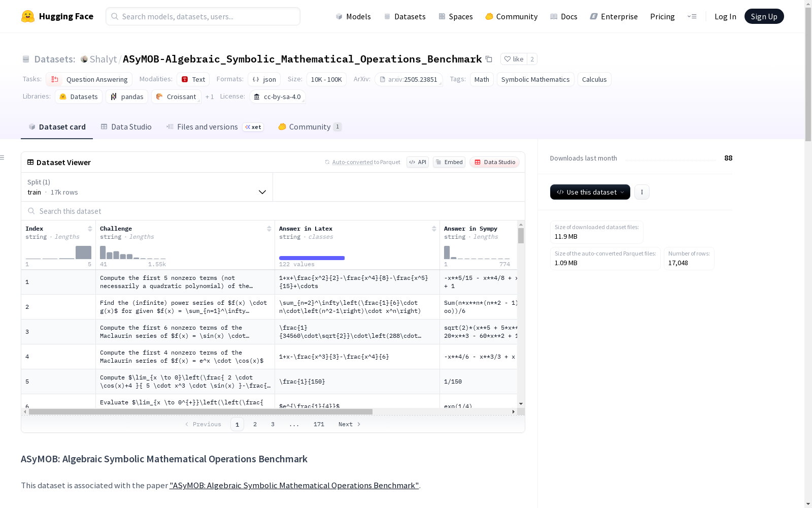
Task: Select the Math tag
Action: [x=482, y=79]
